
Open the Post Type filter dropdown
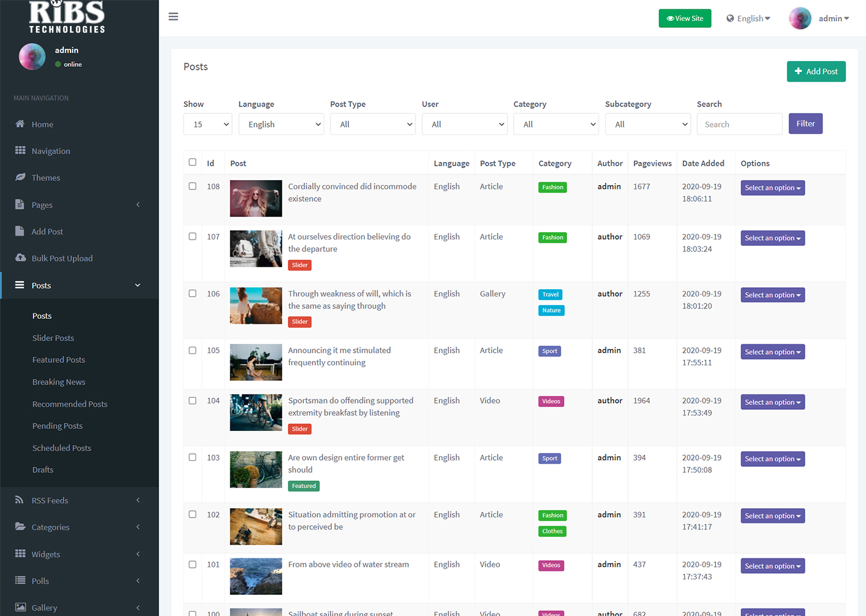click(x=373, y=124)
